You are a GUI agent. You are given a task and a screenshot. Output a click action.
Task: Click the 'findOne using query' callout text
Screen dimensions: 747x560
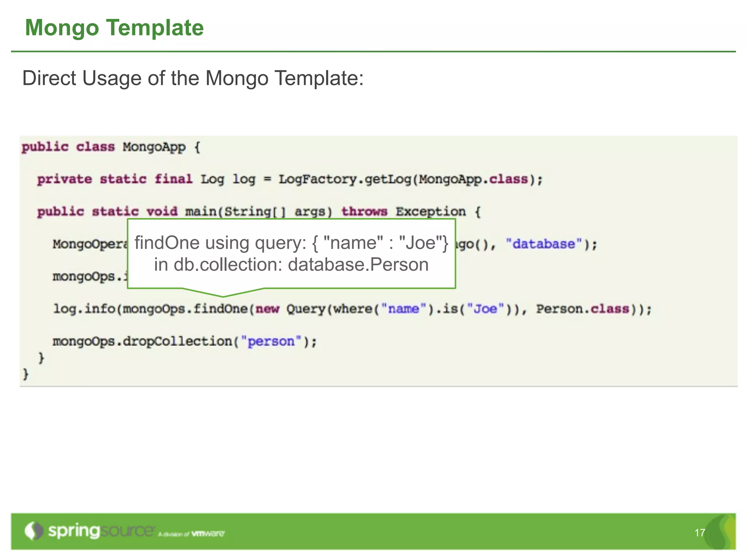click(x=291, y=243)
